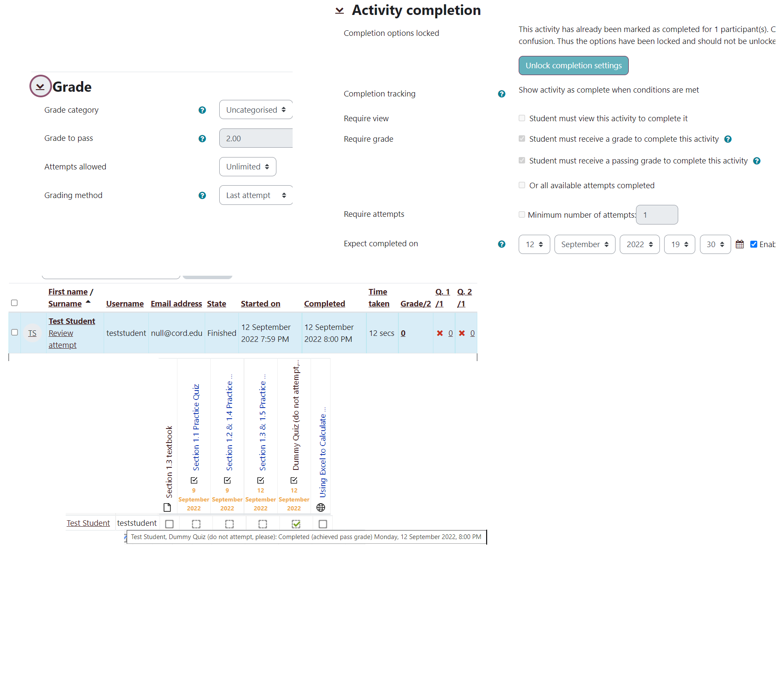The height and width of the screenshot is (688, 784).
Task: Sort by Email address column
Action: [x=176, y=304]
